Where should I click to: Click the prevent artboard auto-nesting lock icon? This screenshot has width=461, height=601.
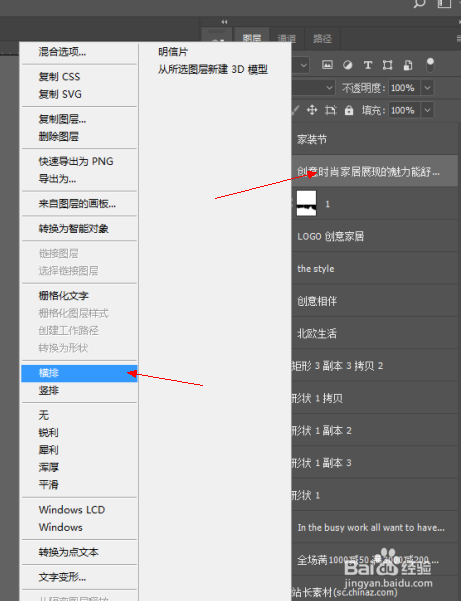tap(330, 110)
